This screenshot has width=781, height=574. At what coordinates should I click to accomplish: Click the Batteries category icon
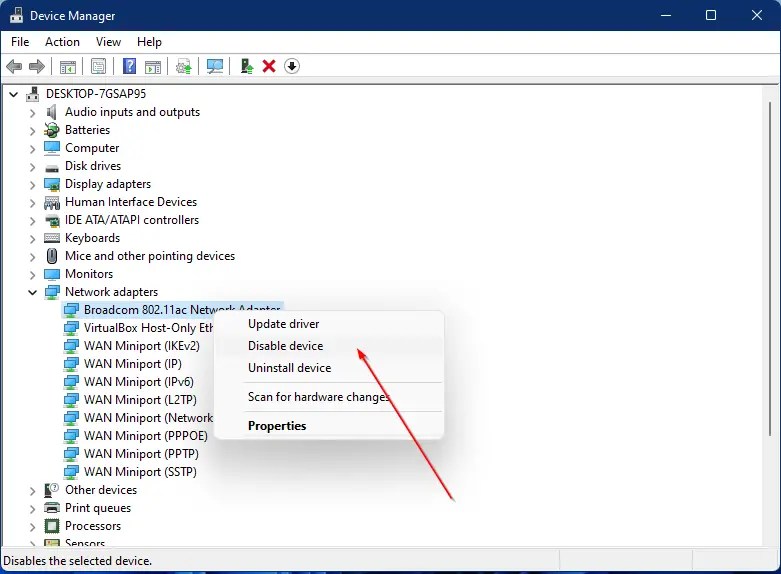coord(52,130)
